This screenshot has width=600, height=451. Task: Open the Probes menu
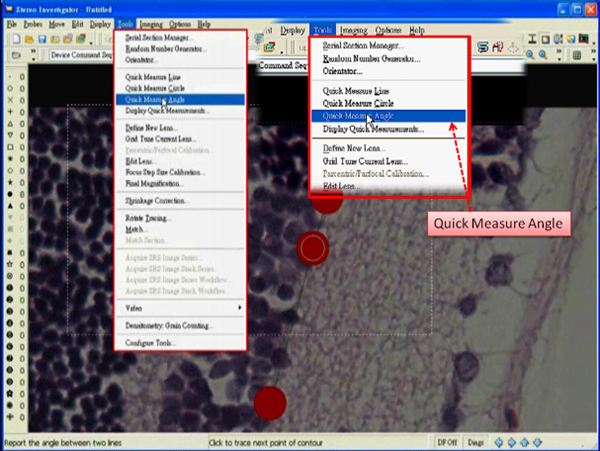point(32,21)
